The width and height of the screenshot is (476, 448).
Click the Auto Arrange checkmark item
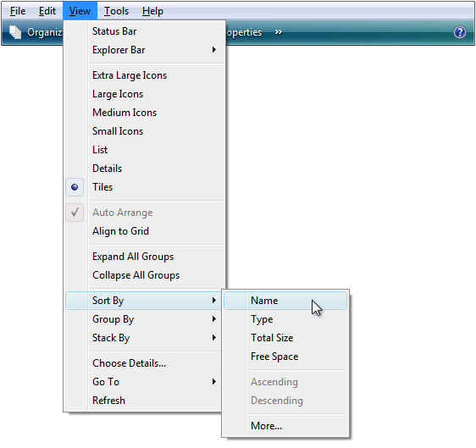click(145, 213)
